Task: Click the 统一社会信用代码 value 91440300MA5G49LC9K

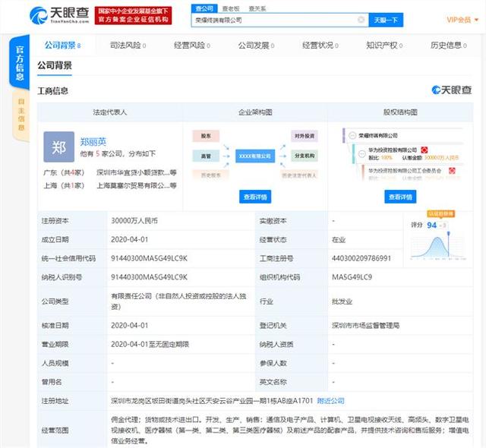Action: point(149,258)
